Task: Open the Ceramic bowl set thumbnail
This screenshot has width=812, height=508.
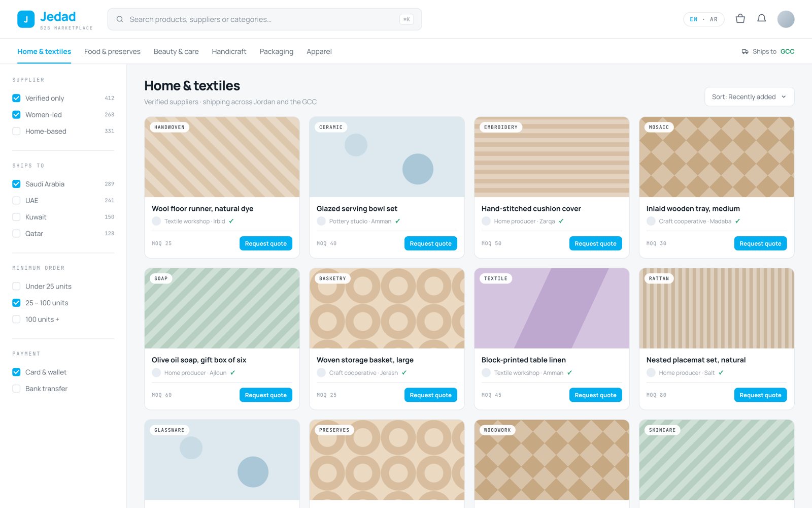Action: pyautogui.click(x=387, y=157)
